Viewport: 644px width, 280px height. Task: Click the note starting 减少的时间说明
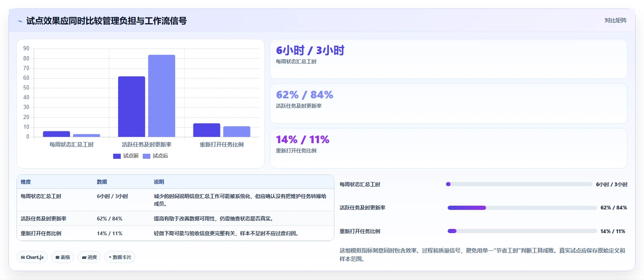[240, 200]
